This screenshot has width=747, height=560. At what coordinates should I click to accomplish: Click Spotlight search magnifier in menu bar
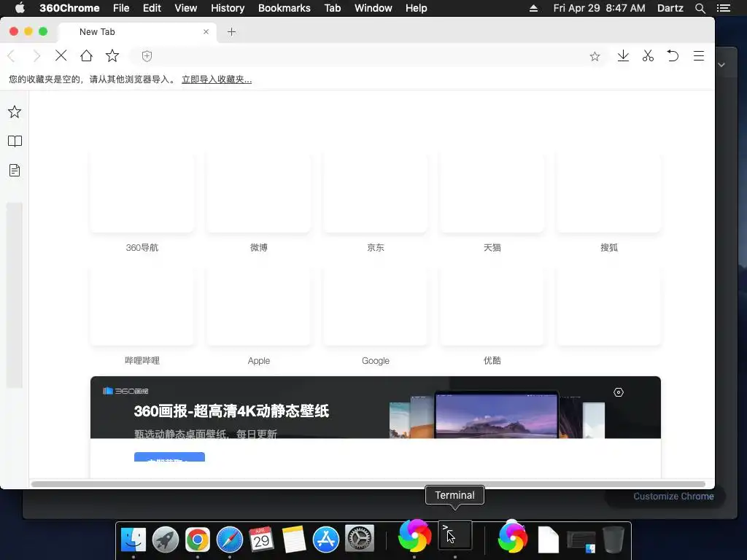coord(700,8)
